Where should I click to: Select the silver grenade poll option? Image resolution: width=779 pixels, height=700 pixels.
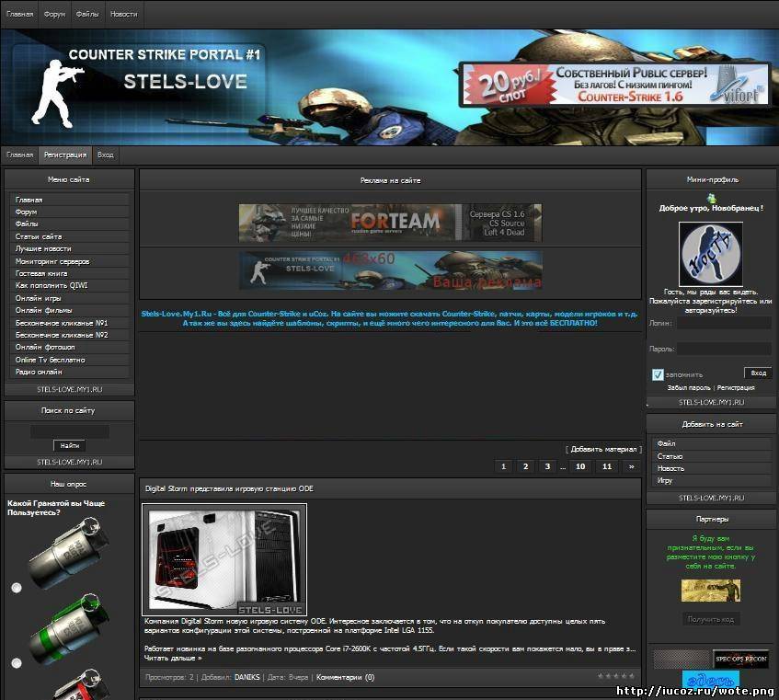(17, 588)
